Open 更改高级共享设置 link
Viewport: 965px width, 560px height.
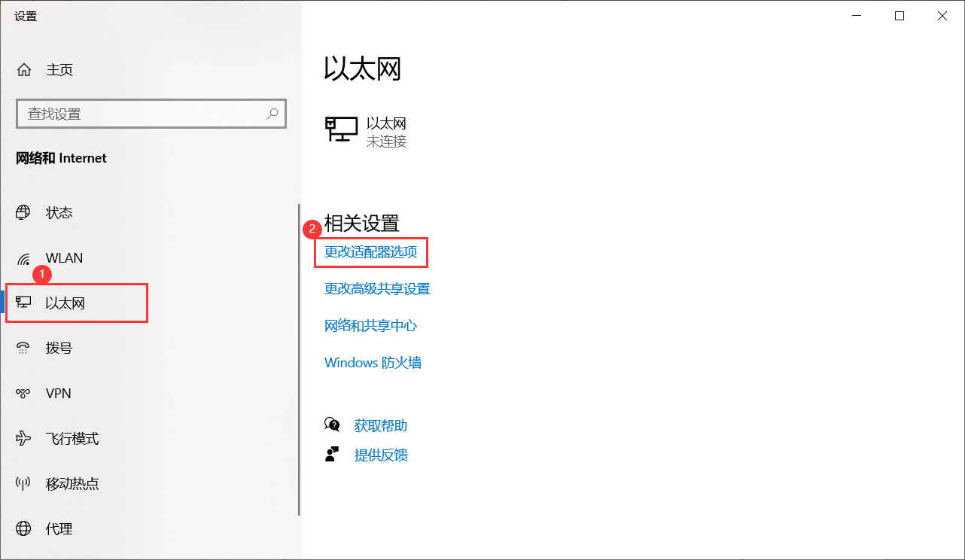tap(377, 289)
